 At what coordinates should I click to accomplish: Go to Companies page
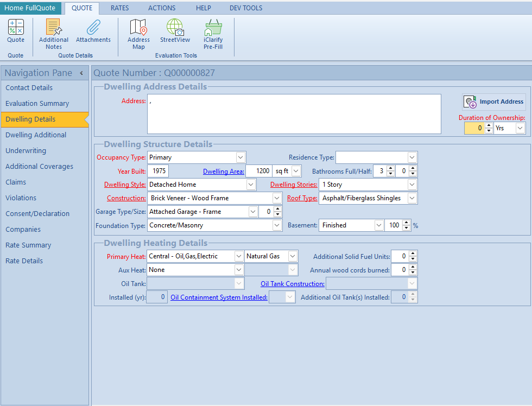click(x=45, y=229)
